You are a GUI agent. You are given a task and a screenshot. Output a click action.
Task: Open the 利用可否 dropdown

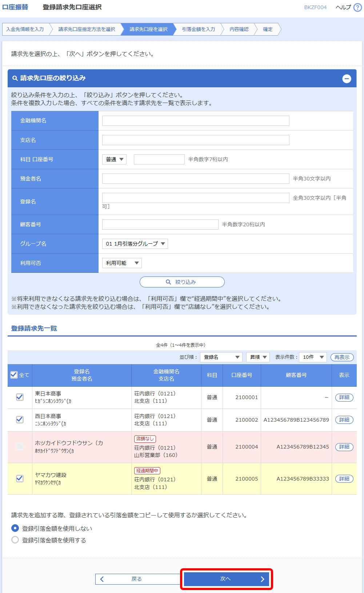[122, 263]
